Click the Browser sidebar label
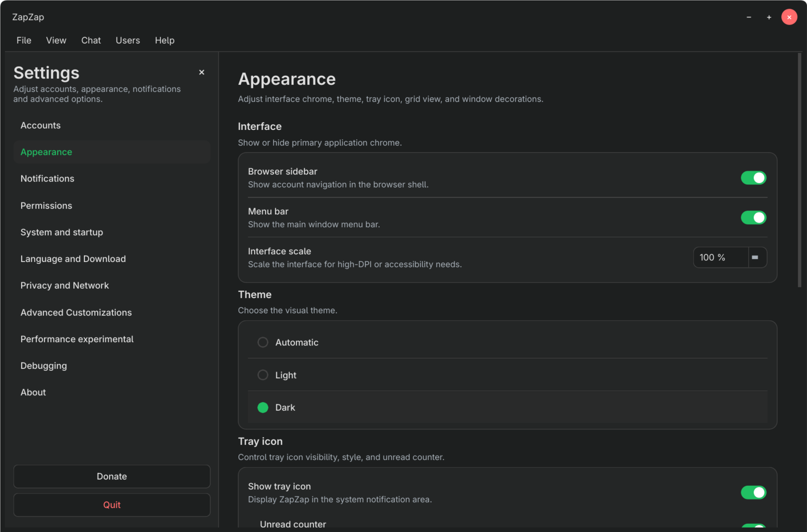 283,171
